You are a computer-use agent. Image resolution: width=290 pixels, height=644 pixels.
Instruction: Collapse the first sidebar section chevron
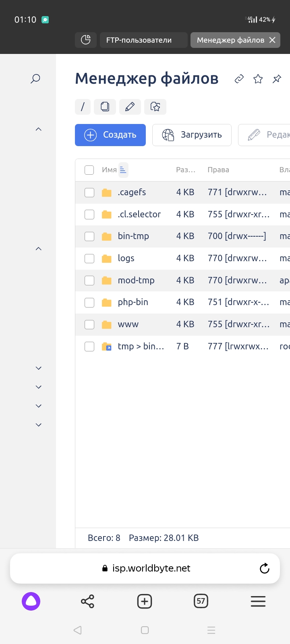[x=39, y=129]
